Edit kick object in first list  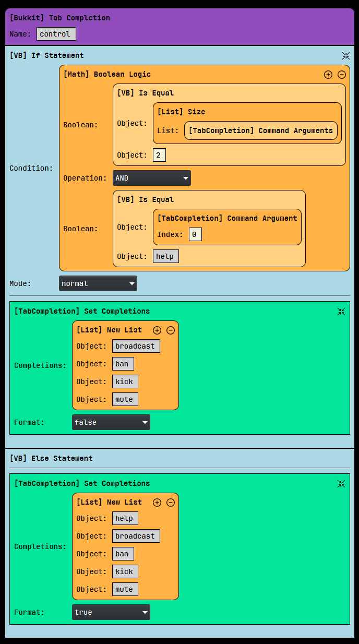(125, 381)
